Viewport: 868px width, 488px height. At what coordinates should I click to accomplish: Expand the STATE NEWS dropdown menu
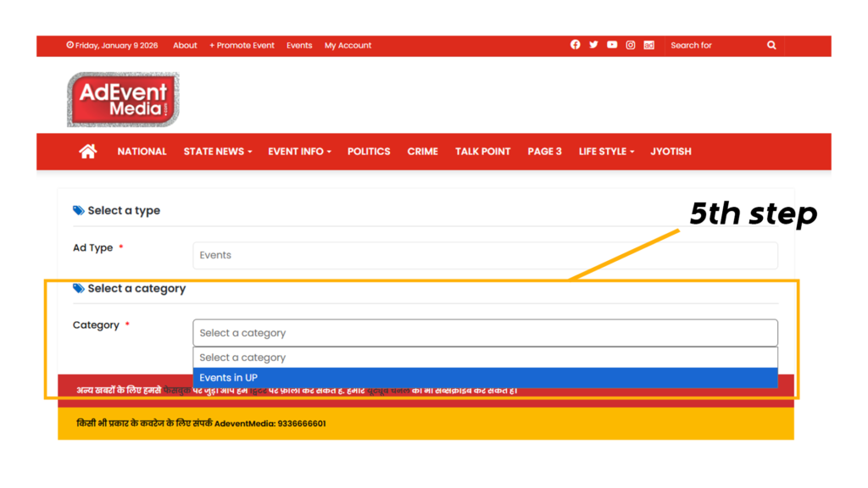point(218,152)
